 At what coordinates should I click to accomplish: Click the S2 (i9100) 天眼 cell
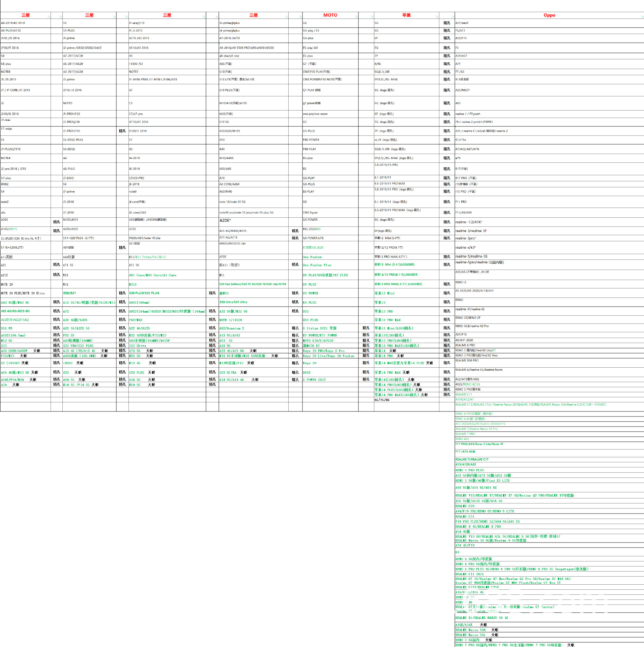[x=25, y=363]
